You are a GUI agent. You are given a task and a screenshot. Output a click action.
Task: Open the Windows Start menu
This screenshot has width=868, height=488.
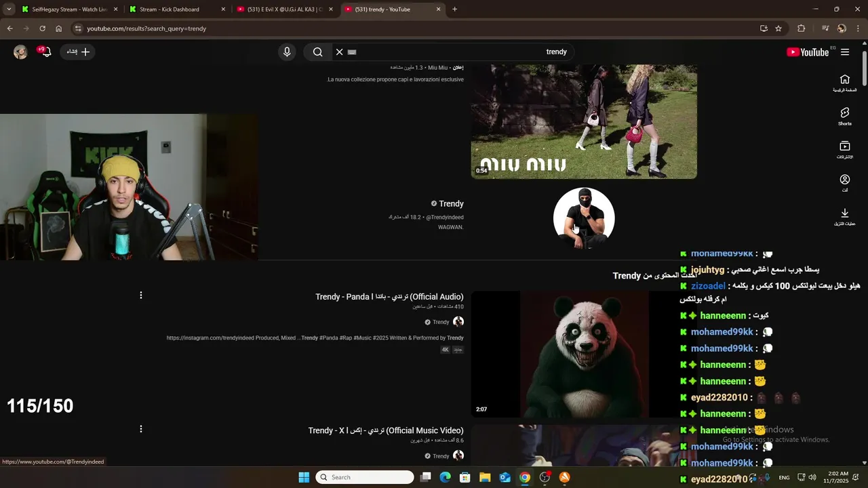point(304,477)
